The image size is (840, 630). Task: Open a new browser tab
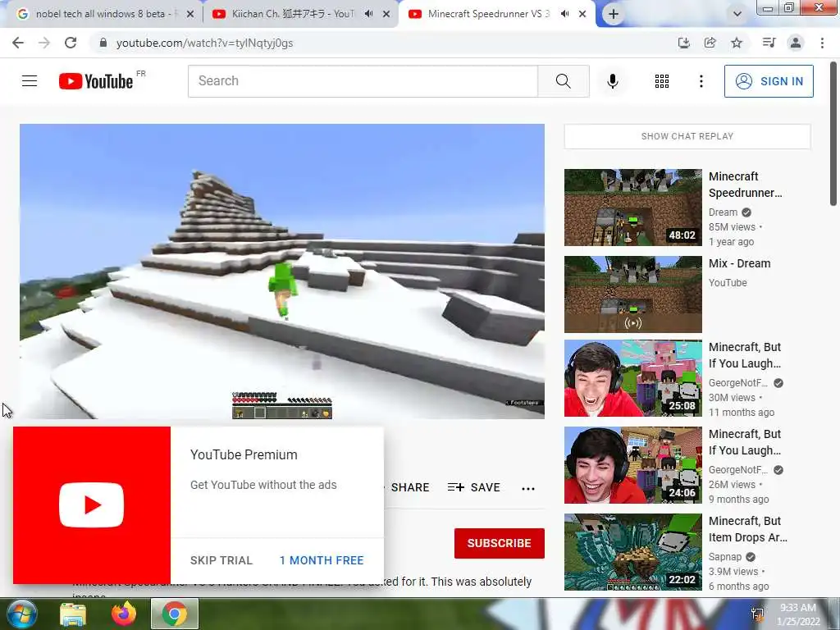click(x=614, y=15)
